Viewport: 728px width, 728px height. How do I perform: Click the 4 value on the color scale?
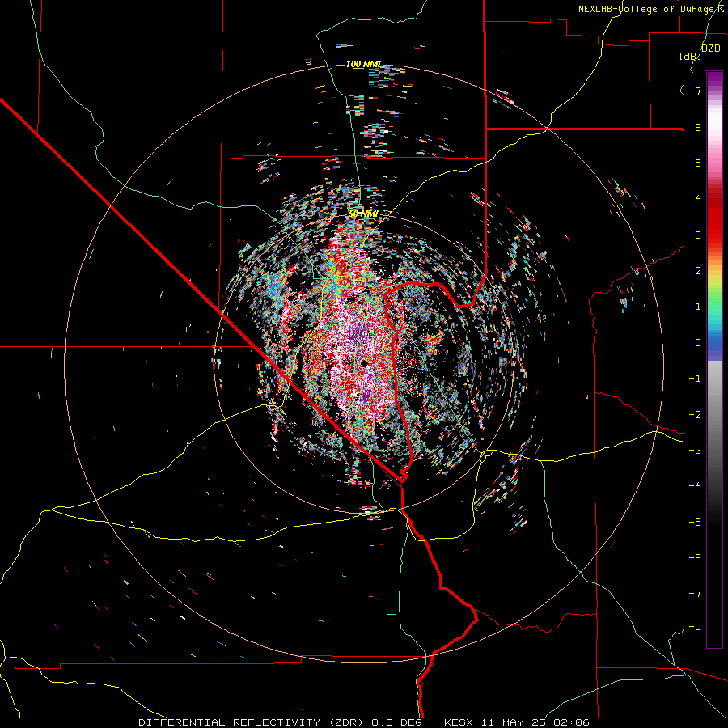click(x=698, y=199)
